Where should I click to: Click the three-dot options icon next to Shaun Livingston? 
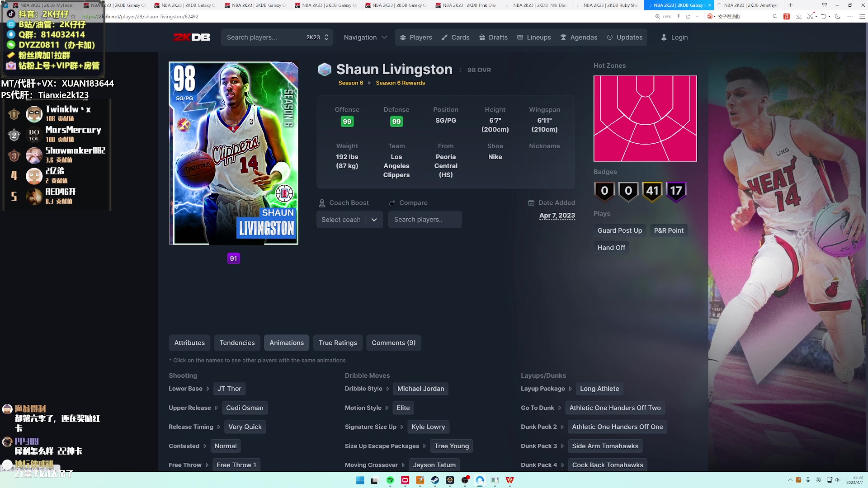460,70
